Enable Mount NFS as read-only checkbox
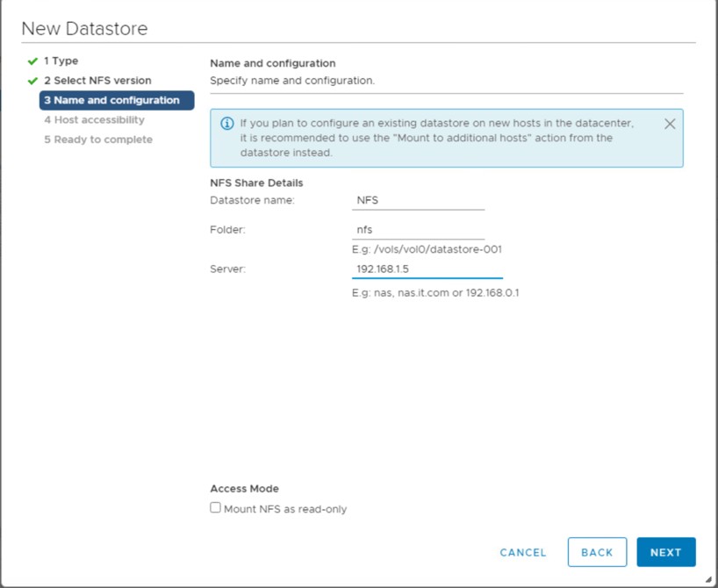Screen dimensions: 718x588 tap(215, 507)
